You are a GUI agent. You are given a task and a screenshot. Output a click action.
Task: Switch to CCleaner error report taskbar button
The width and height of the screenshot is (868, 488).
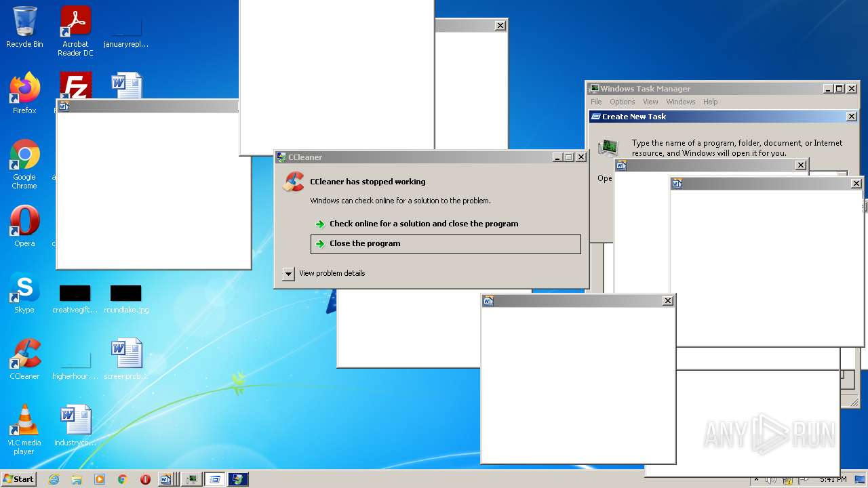[x=237, y=479]
